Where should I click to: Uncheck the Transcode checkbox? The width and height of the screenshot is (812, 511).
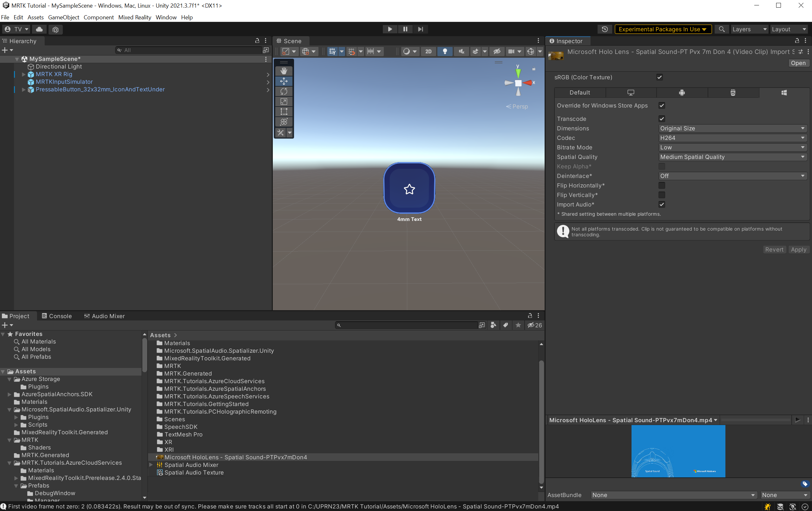pyautogui.click(x=662, y=119)
